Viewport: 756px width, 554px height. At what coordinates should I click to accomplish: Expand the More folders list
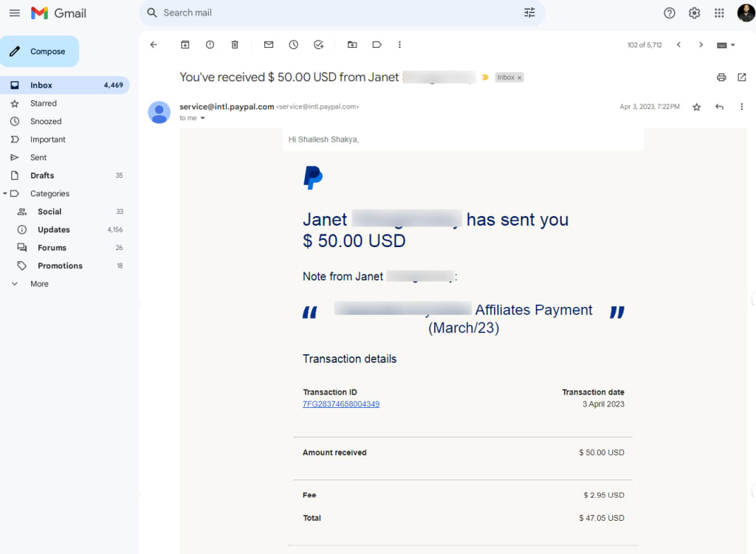coord(39,284)
